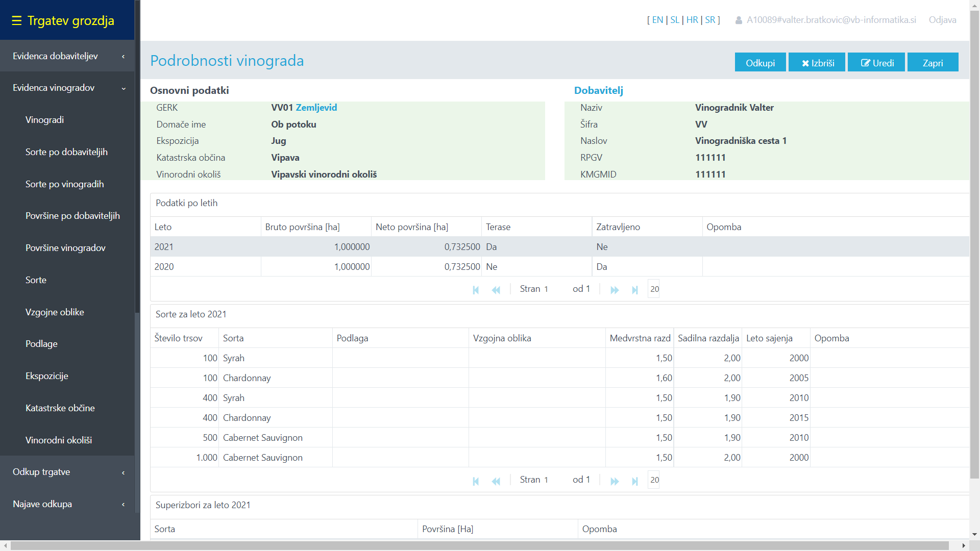980x551 pixels.
Task: Go to last page in Sorte za leto 2021
Action: pos(635,481)
